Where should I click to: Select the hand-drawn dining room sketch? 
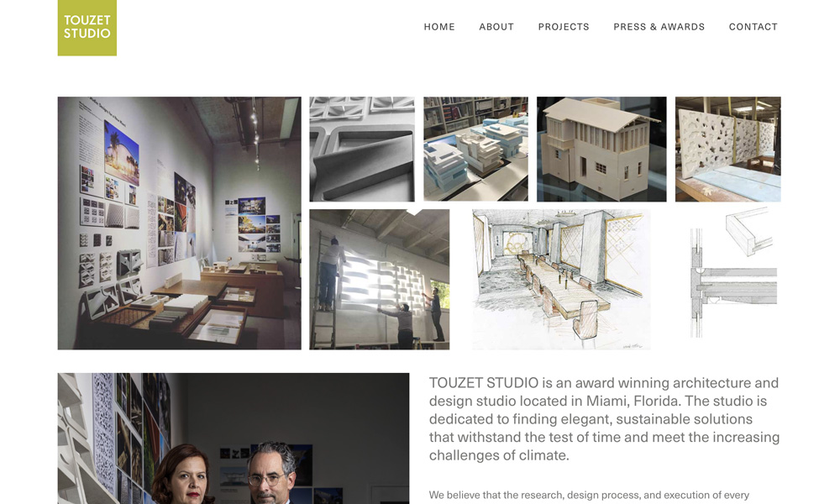pyautogui.click(x=561, y=279)
